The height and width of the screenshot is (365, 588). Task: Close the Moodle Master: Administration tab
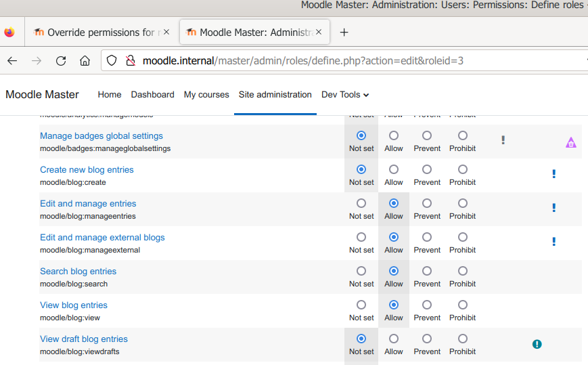(319, 33)
